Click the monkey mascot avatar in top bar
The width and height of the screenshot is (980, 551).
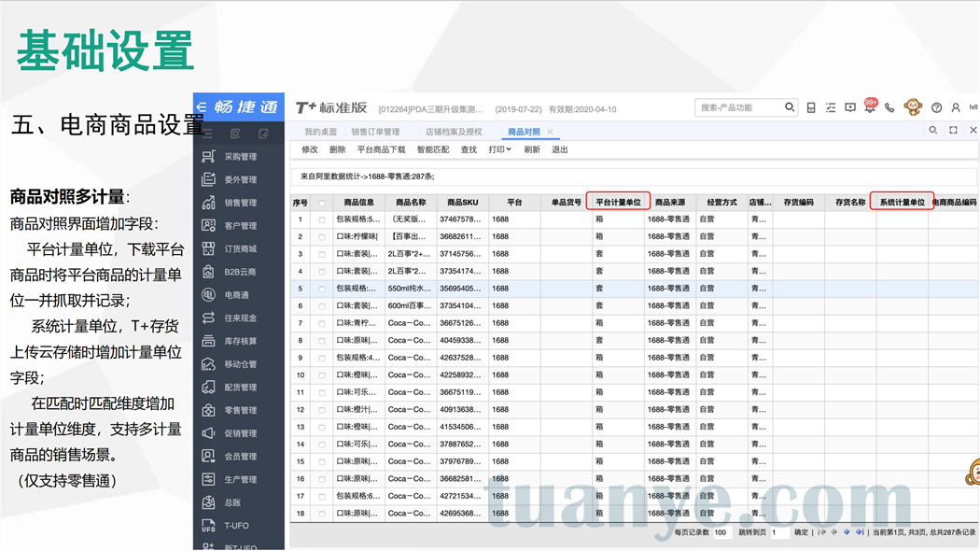[913, 107]
